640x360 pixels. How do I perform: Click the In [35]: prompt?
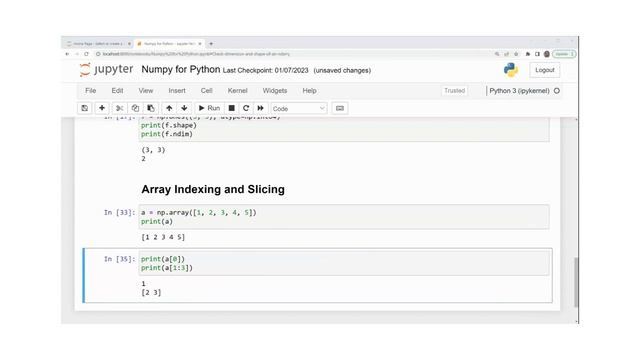click(119, 259)
